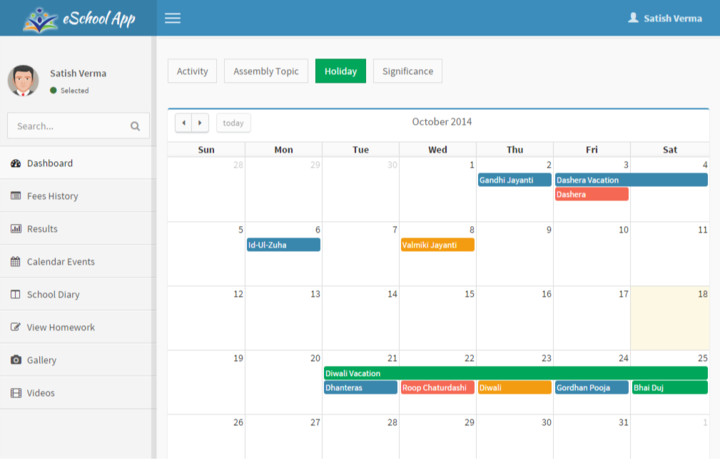
Task: Go to next month arrow
Action: [x=200, y=123]
